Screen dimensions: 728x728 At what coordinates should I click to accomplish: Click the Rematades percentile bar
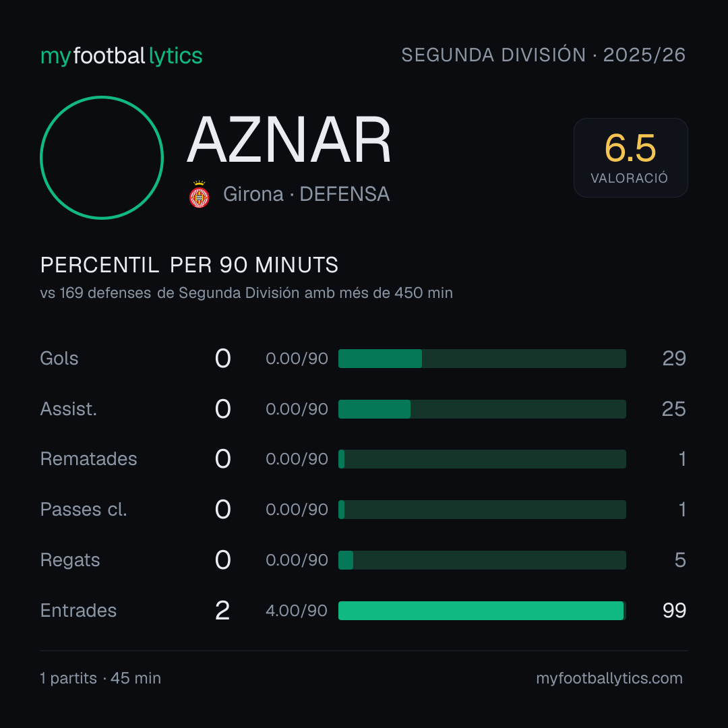click(482, 459)
